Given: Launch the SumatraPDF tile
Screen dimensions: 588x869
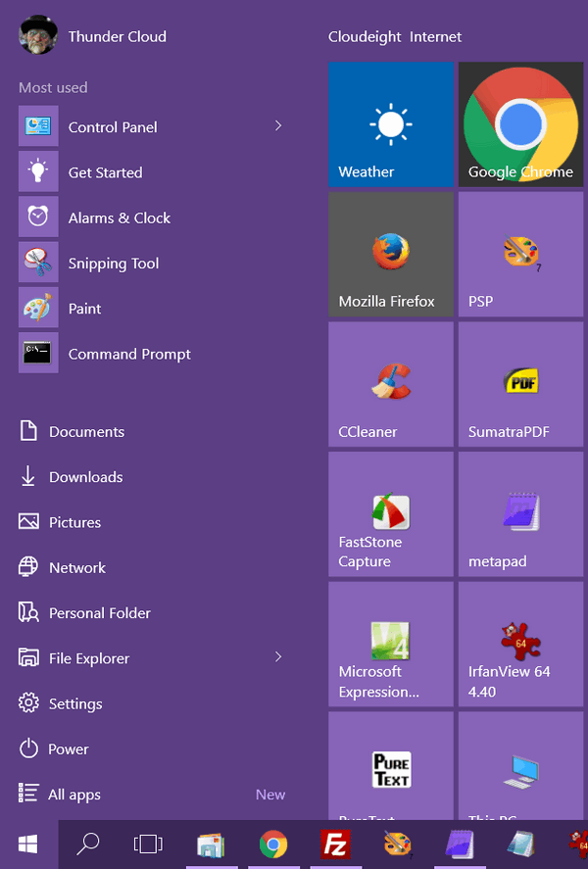Looking at the screenshot, I should point(520,384).
